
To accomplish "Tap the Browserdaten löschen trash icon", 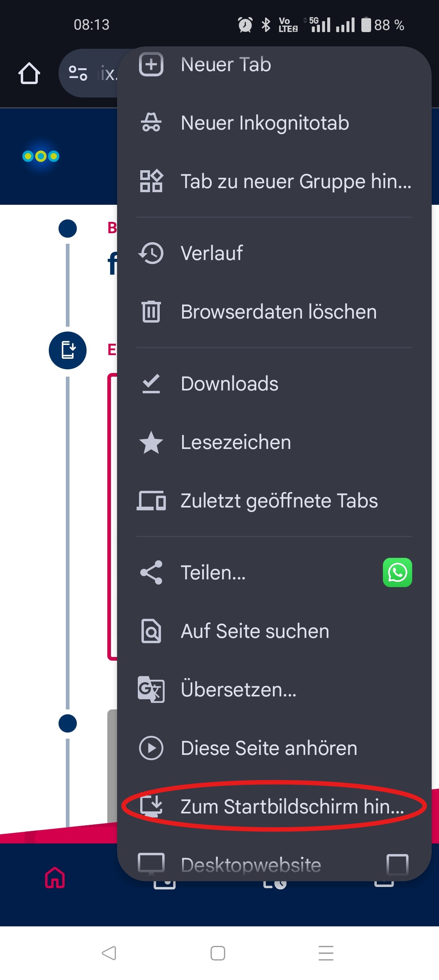I will tap(151, 312).
